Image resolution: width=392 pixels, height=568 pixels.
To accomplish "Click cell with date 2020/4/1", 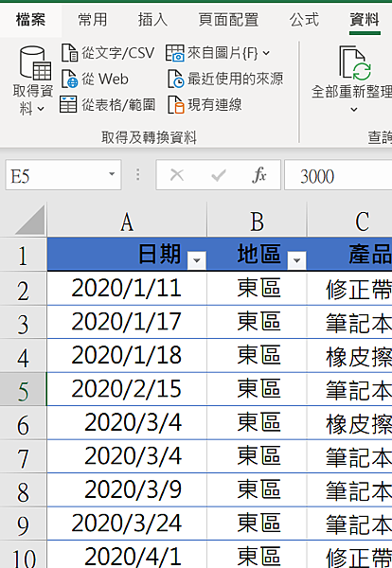I will 127,555.
